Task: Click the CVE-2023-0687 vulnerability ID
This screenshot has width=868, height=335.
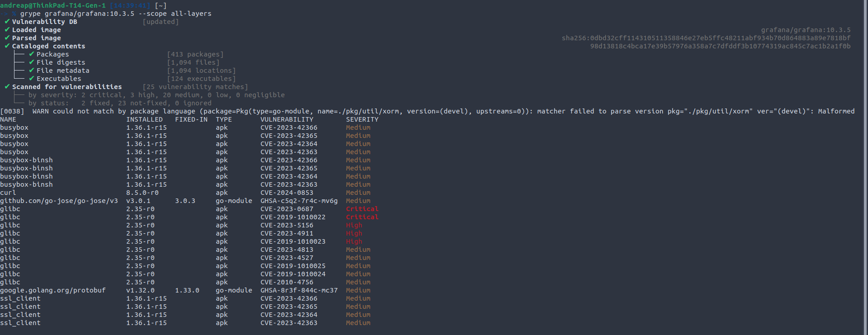Action: pos(287,209)
